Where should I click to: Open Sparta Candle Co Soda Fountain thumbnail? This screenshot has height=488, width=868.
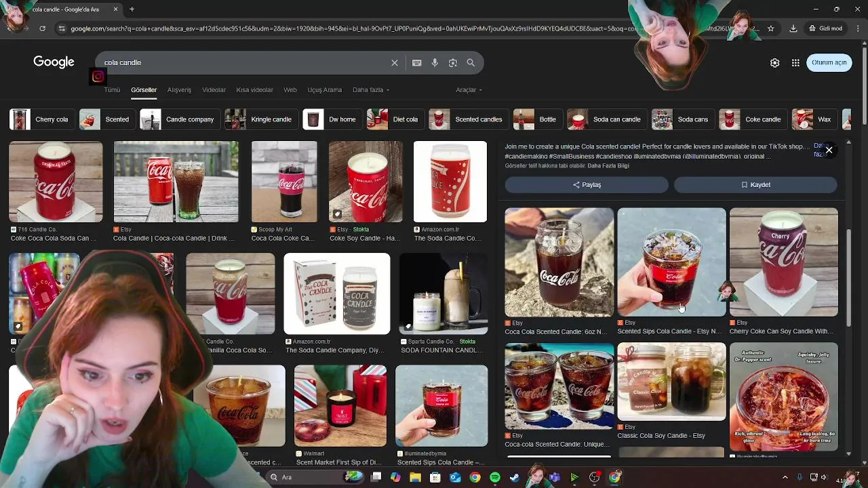point(443,293)
